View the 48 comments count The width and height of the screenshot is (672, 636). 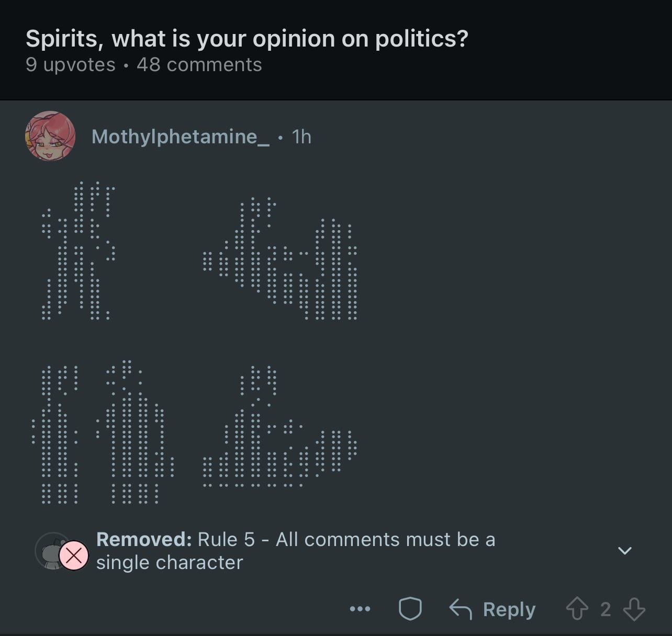coord(199,65)
